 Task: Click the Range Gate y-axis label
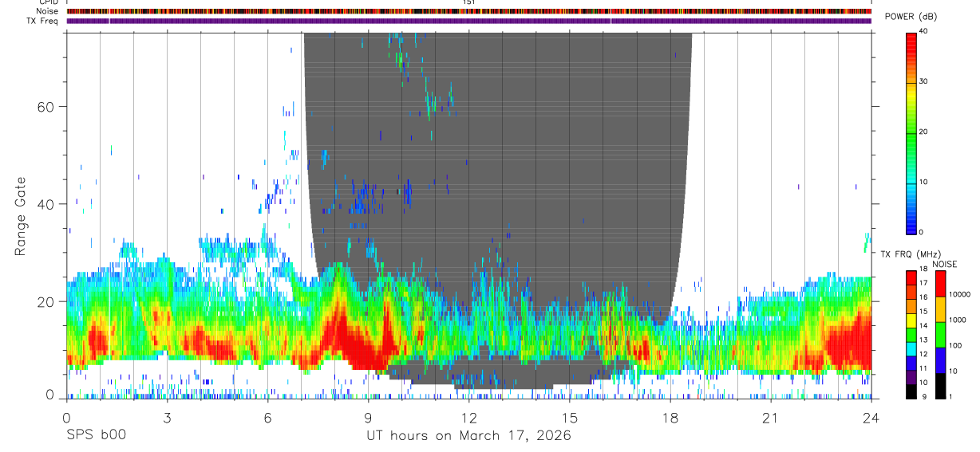[21, 216]
